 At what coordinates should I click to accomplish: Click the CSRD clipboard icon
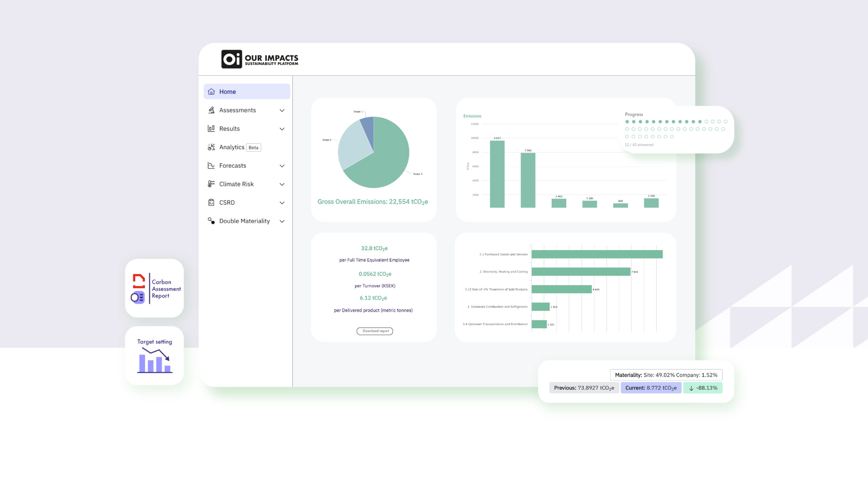click(211, 202)
